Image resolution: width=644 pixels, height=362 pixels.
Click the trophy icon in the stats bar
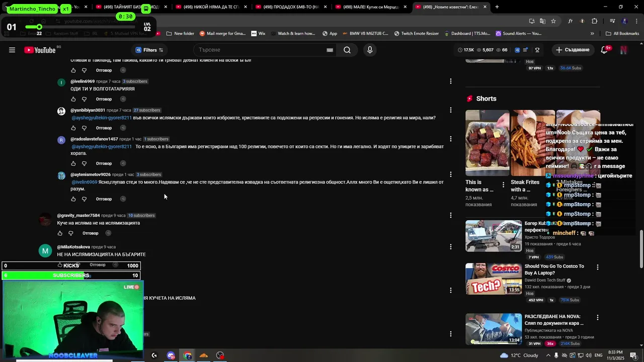point(537,50)
